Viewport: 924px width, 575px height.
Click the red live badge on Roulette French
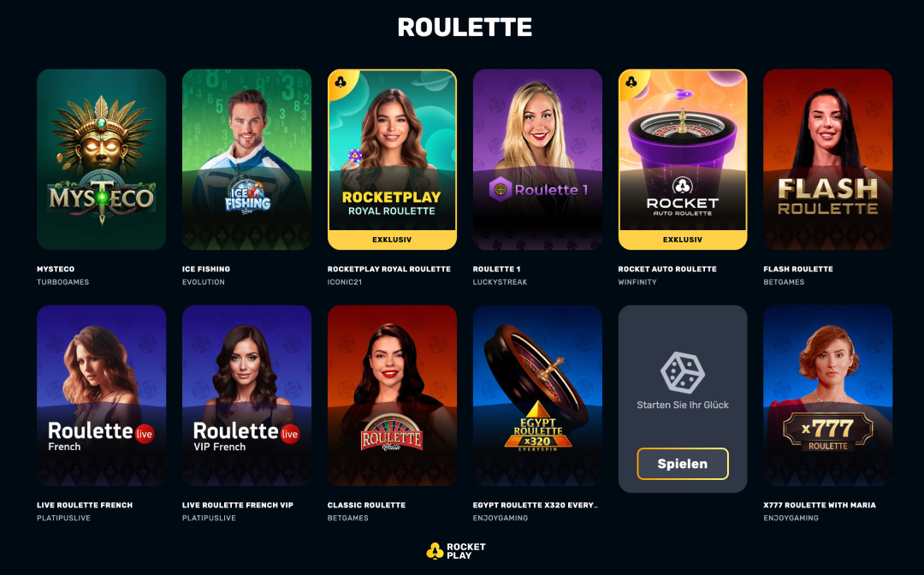click(144, 434)
